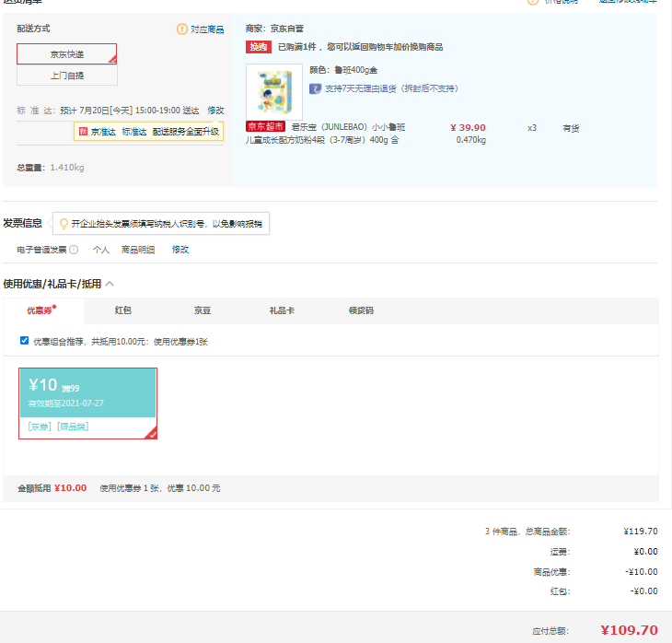Viewport: 672px width, 643px height.
Task: Open the 对应商品 link
Action: pyautogui.click(x=207, y=29)
